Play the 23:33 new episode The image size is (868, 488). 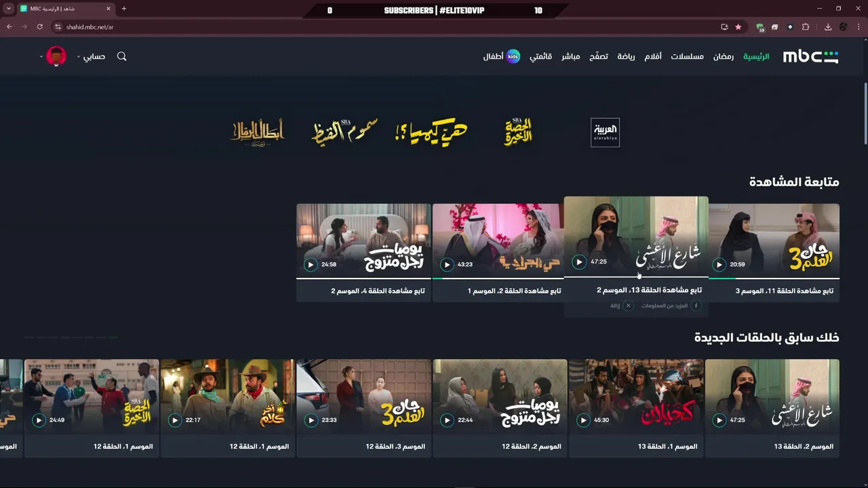click(311, 420)
